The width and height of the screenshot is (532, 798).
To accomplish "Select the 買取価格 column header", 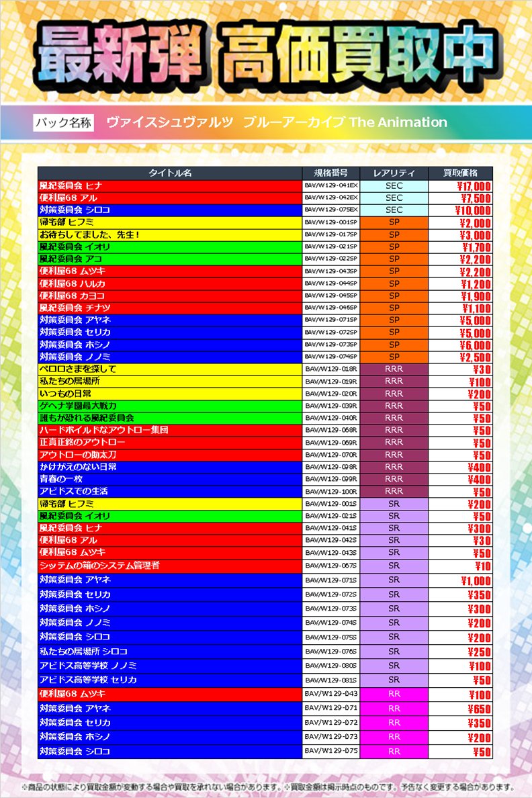I will click(460, 173).
